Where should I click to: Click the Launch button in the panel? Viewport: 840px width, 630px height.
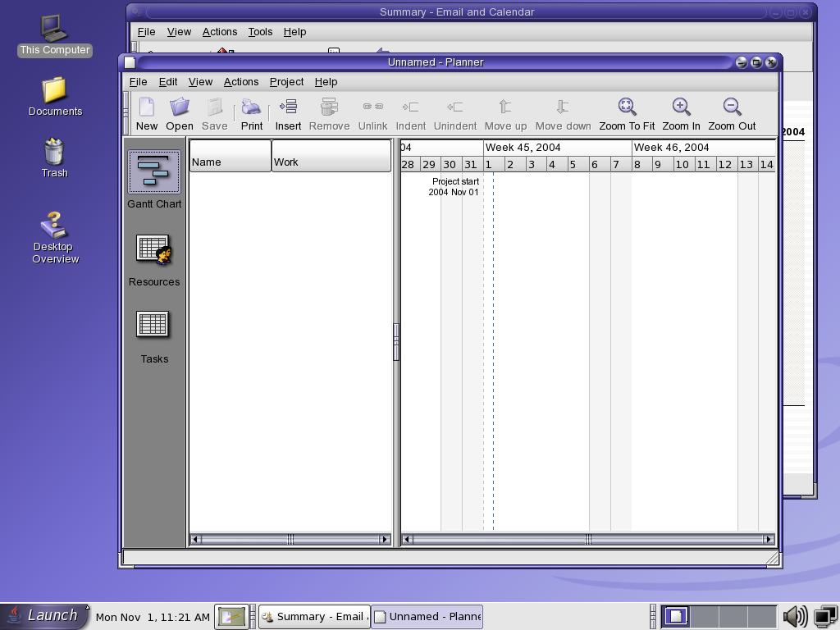tap(45, 615)
